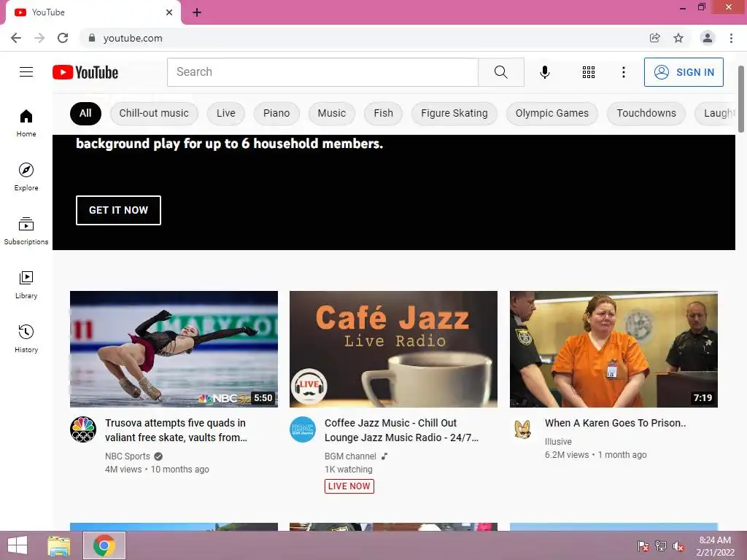Image resolution: width=747 pixels, height=560 pixels.
Task: Click the browser back arrow
Action: [x=16, y=38]
